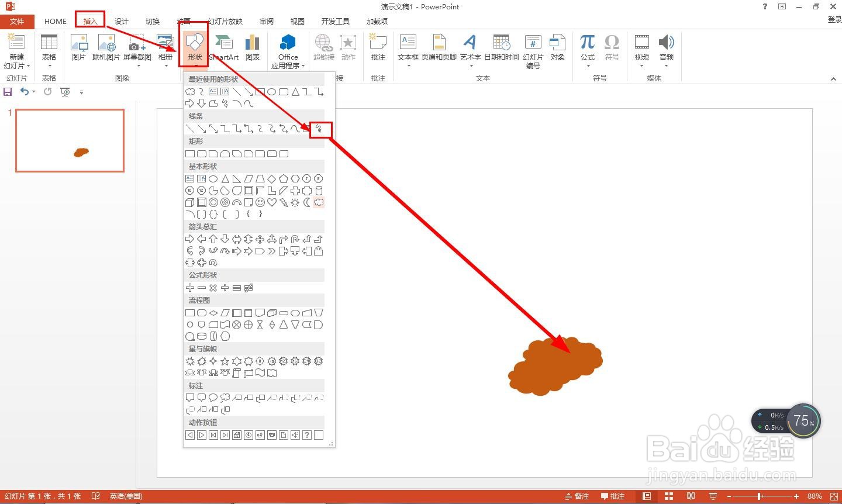
Task: Switch to the 设计 Design tab
Action: coord(122,21)
